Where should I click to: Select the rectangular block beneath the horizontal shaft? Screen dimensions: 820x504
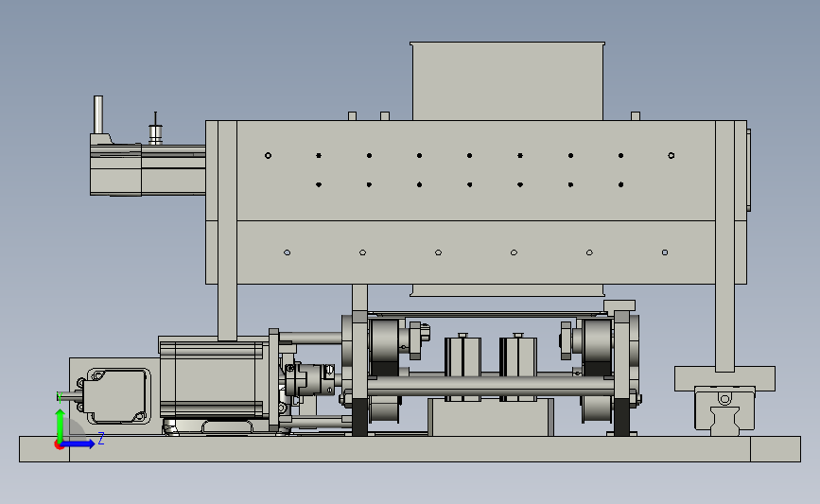(x=491, y=417)
